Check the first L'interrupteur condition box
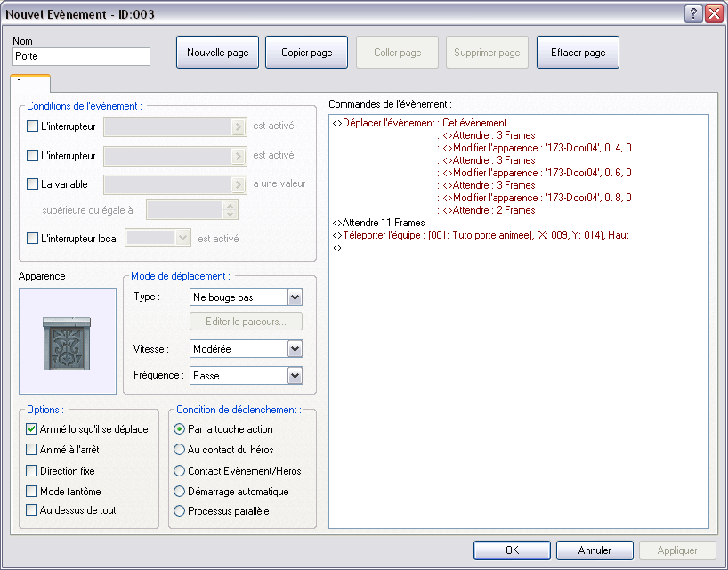The width and height of the screenshot is (728, 570). coord(32,126)
